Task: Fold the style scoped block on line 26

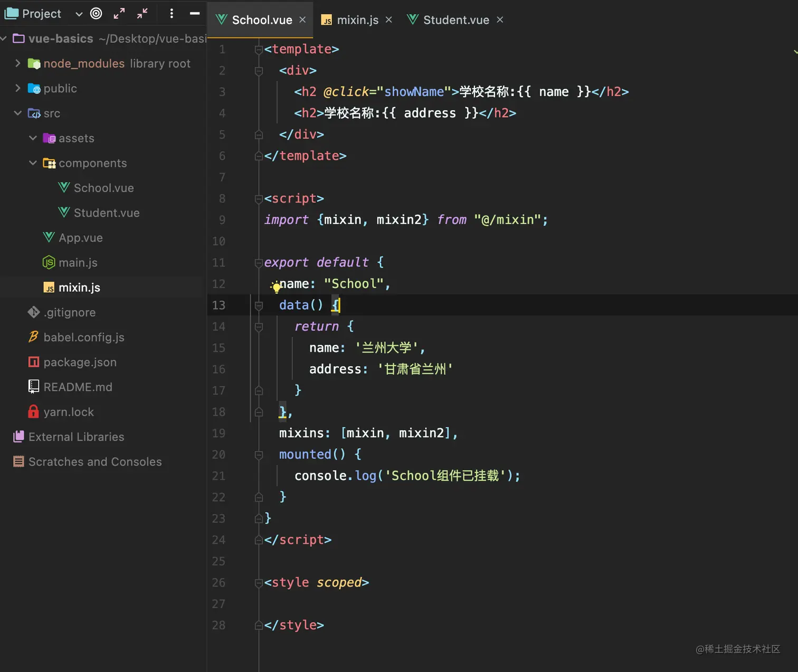Action: click(259, 583)
